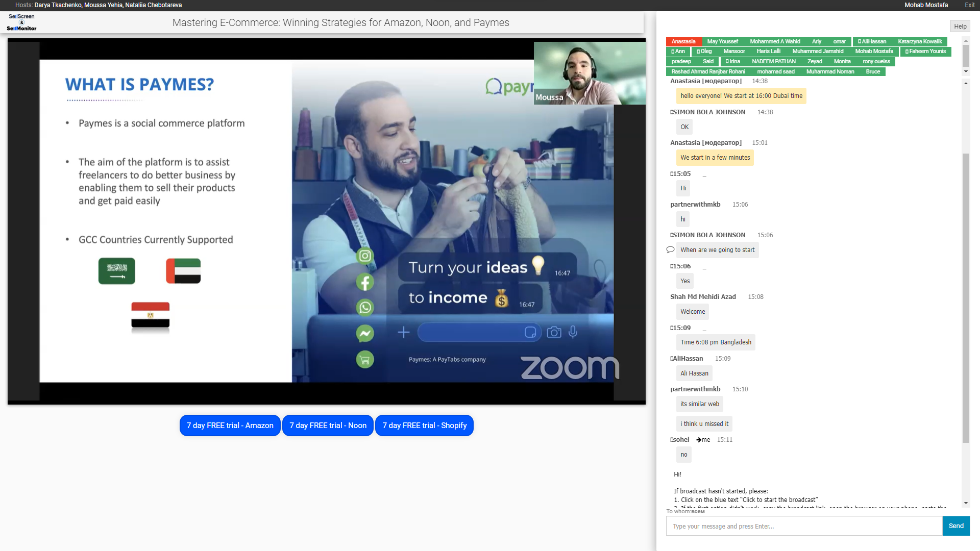Select participant tag Zeyad
The height and width of the screenshot is (551, 980).
[815, 61]
